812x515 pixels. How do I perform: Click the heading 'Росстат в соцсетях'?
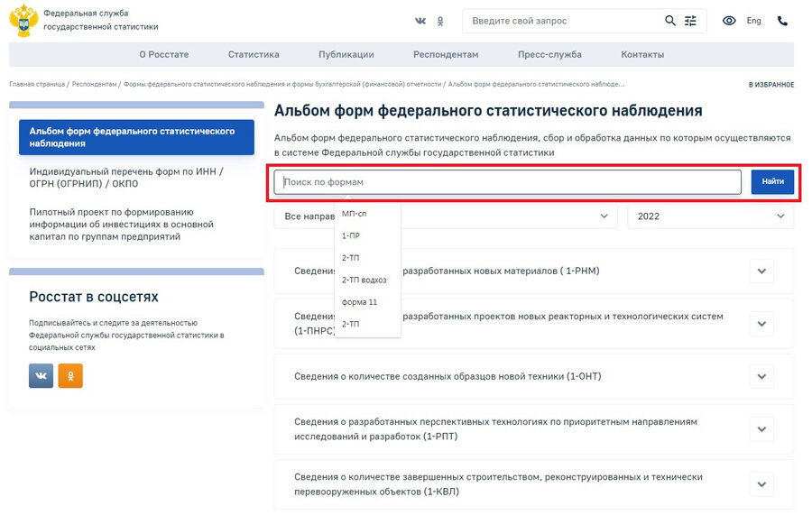94,297
